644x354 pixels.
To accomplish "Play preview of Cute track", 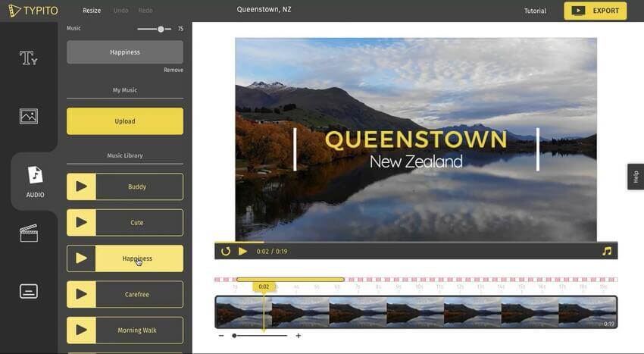I will [x=81, y=222].
